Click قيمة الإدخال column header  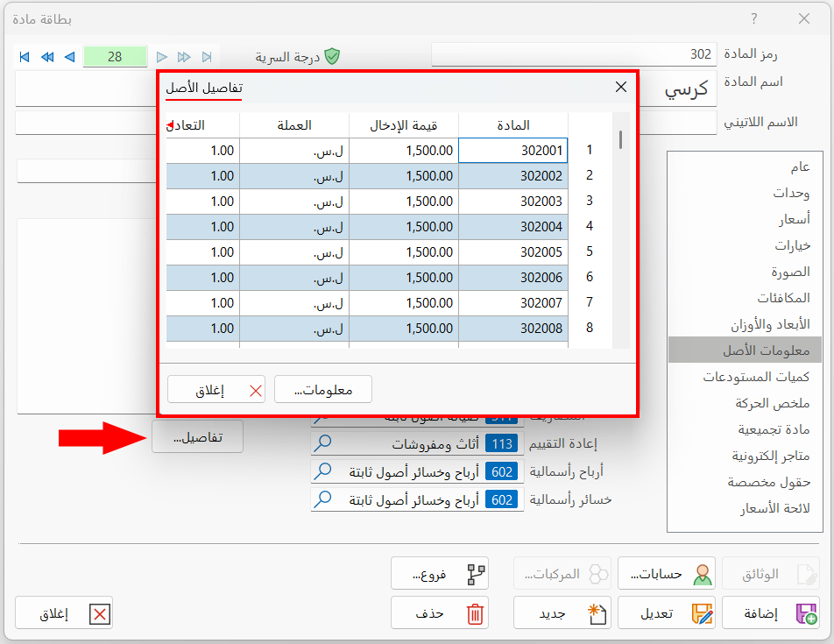pyautogui.click(x=404, y=125)
